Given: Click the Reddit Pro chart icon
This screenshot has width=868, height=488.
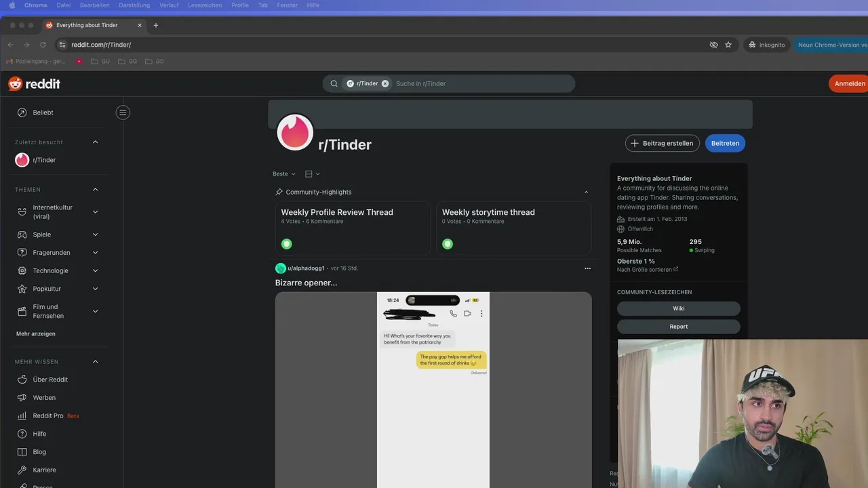Looking at the screenshot, I should pos(22,415).
